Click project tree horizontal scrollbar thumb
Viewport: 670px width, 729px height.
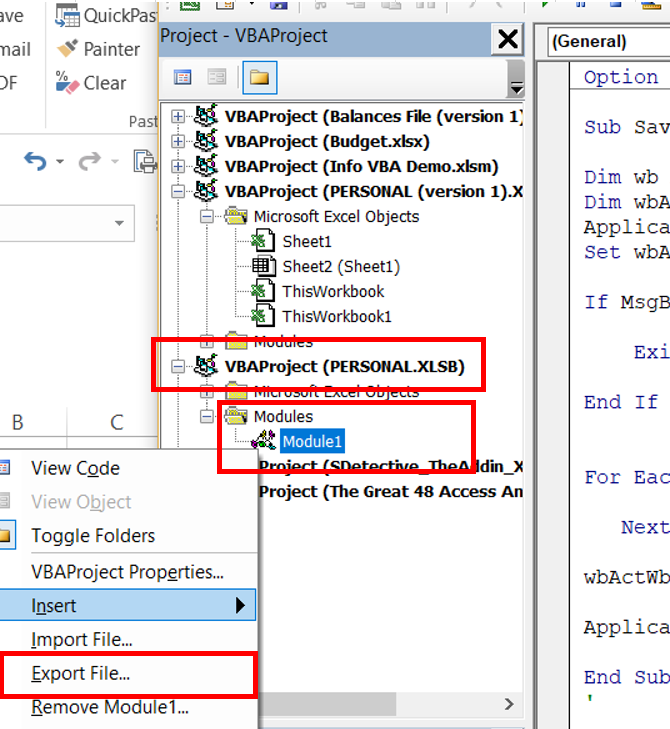pyautogui.click(x=327, y=704)
